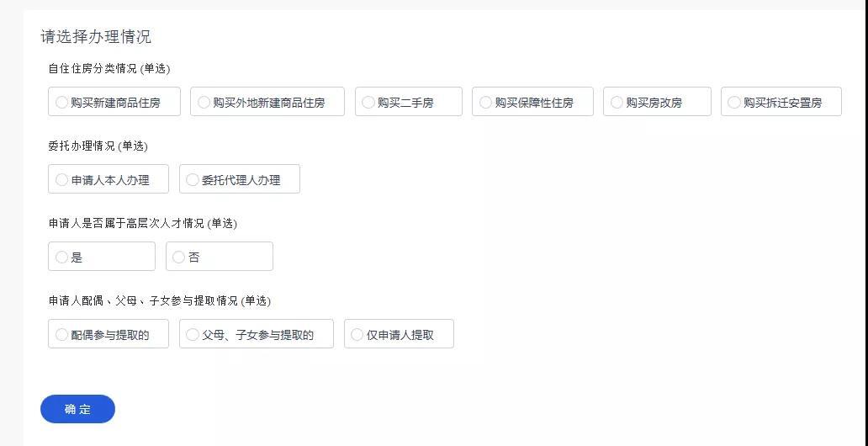Click the 请选择办理情况 page heading
The image size is (868, 446).
click(x=96, y=37)
